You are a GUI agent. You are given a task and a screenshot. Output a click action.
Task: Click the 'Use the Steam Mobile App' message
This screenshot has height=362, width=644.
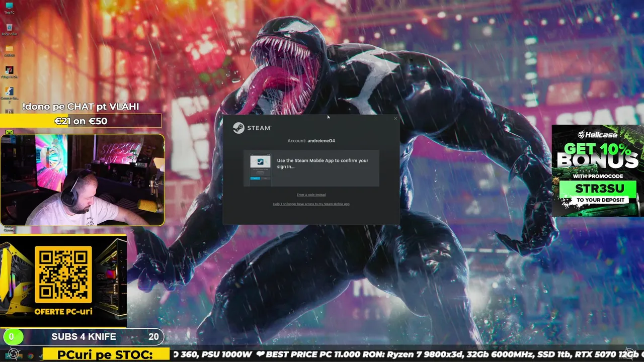tap(323, 163)
